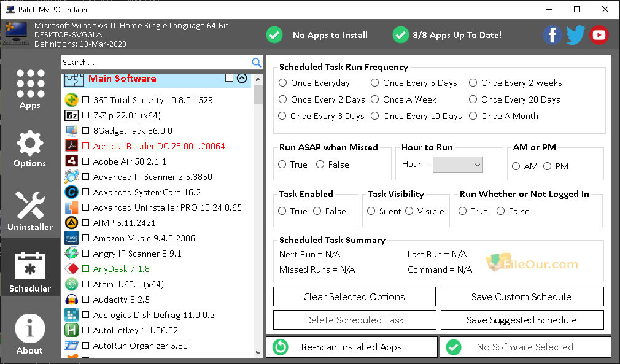Click the Main Software puzzle icon

pyautogui.click(x=74, y=79)
